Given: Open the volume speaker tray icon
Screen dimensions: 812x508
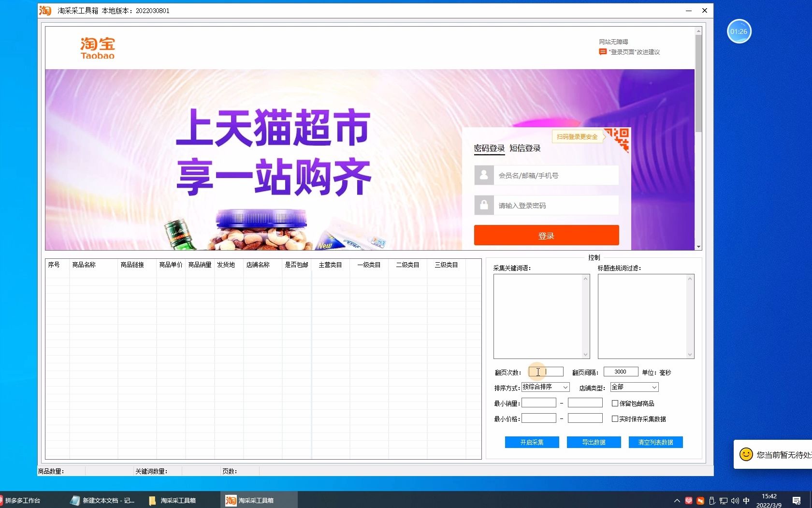Looking at the screenshot, I should [735, 501].
